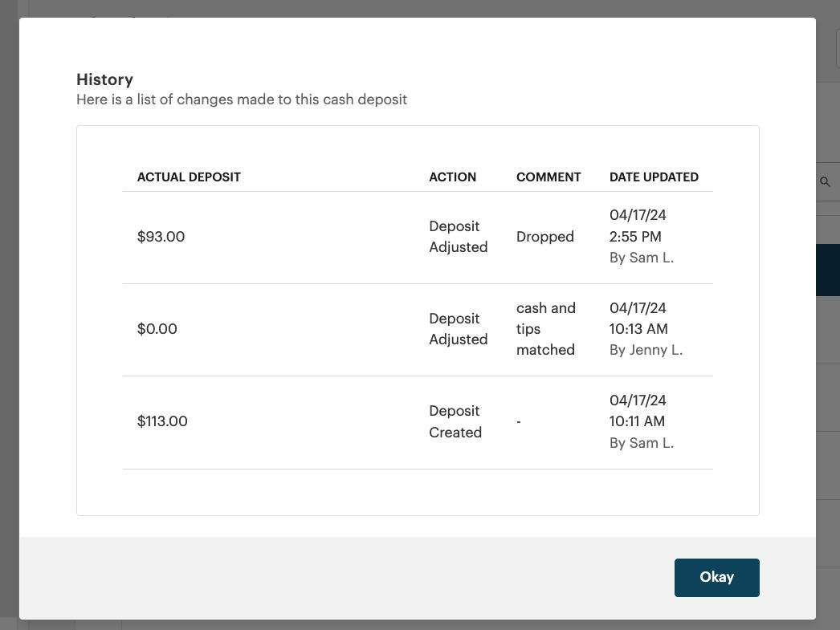Click the partially visible button at top right
The width and height of the screenshot is (840, 630).
click(838, 48)
